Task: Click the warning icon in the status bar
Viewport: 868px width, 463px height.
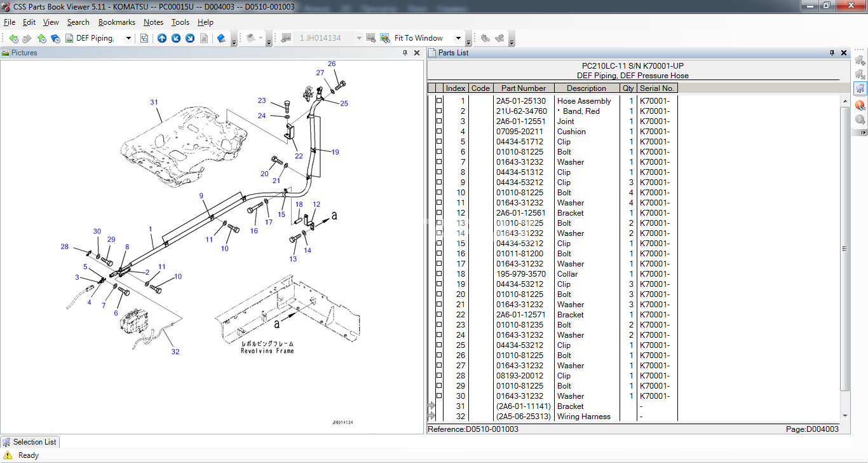Action: coord(8,455)
